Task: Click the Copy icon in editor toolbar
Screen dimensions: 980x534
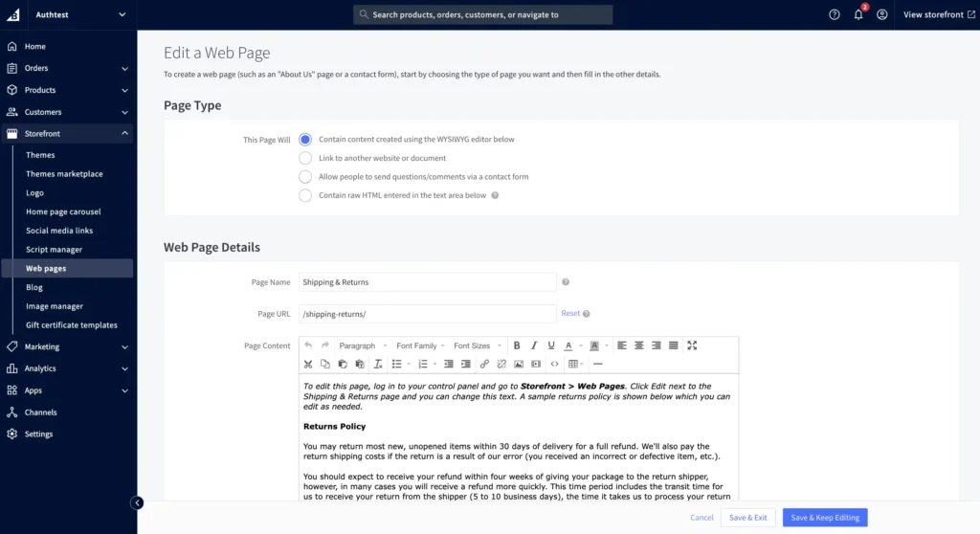Action: point(325,364)
